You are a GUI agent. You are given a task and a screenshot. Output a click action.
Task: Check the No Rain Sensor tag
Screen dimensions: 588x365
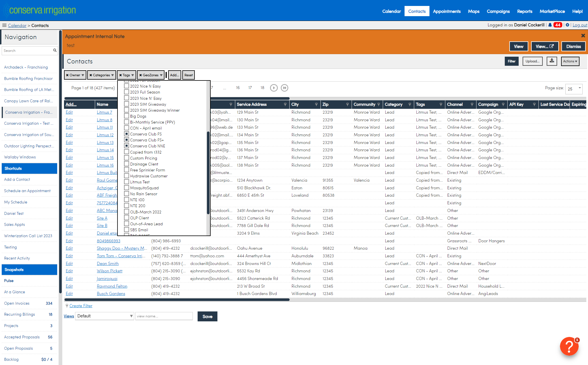(x=127, y=194)
